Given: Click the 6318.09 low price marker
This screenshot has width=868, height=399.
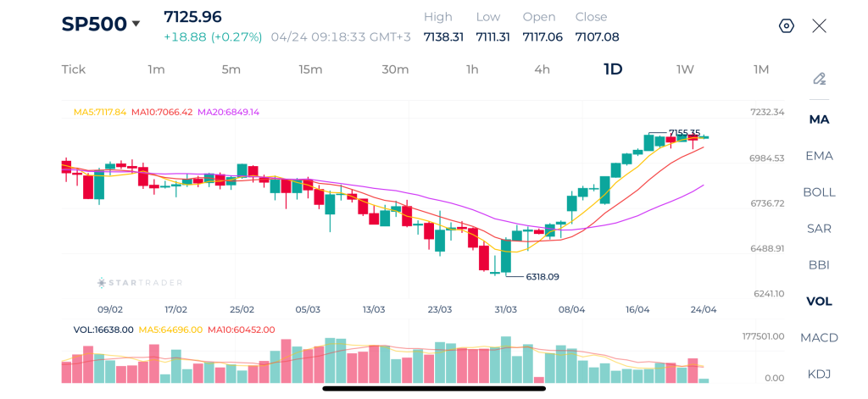Looking at the screenshot, I should [542, 277].
